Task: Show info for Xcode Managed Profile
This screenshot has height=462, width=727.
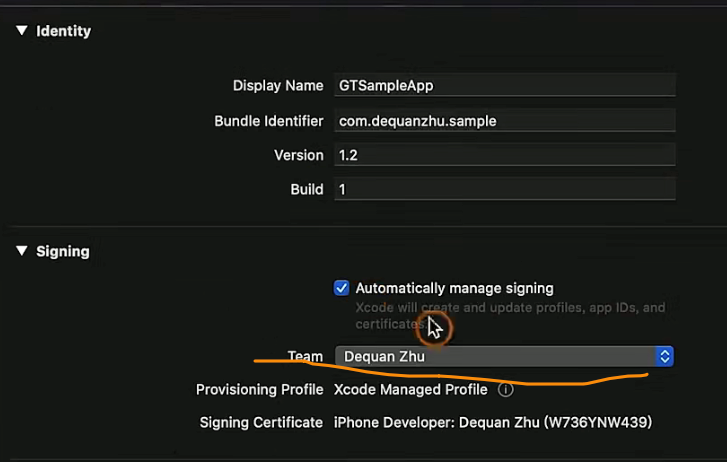Action: 506,389
